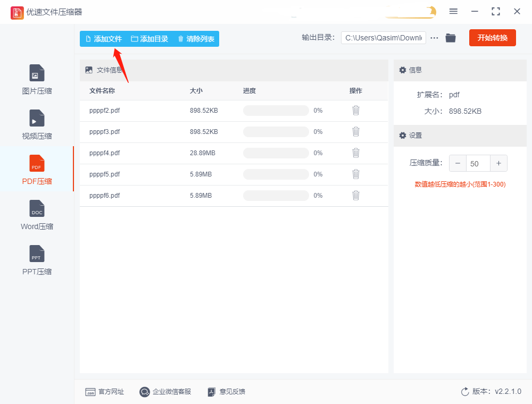The height and width of the screenshot is (404, 532).
Task: Select the 视频压缩 video compression tool
Action: point(36,124)
